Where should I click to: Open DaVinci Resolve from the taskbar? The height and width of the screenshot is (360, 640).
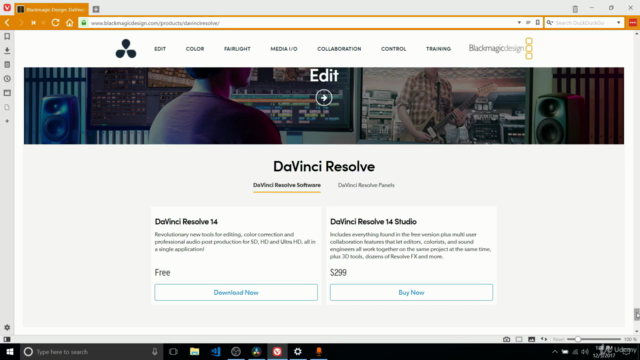pyautogui.click(x=256, y=352)
